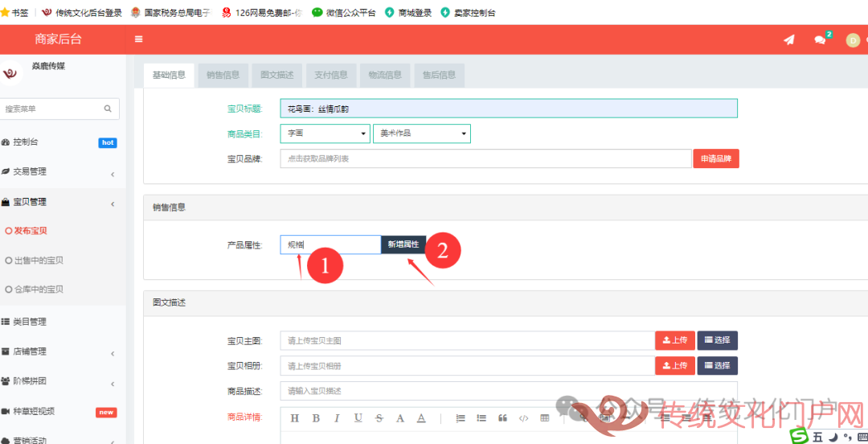Open the 国家税务总局电子 bookmark
This screenshot has height=444, width=868.
click(172, 12)
